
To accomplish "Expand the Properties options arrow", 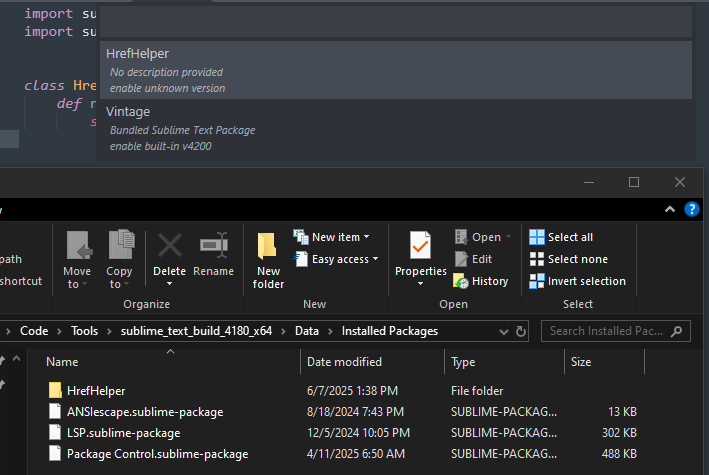I will pos(421,284).
